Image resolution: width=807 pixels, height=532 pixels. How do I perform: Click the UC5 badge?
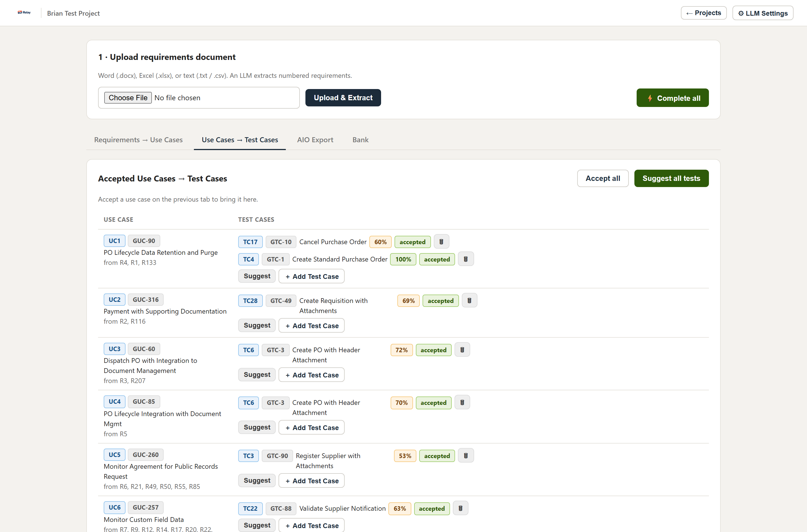114,454
